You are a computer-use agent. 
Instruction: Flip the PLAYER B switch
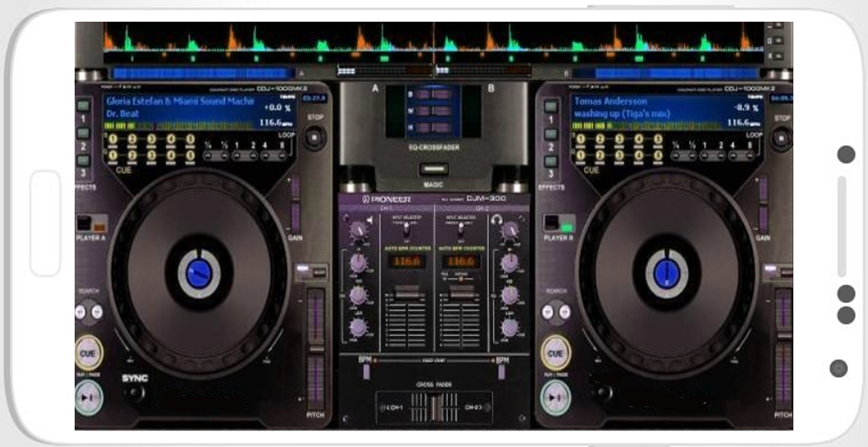click(x=559, y=224)
